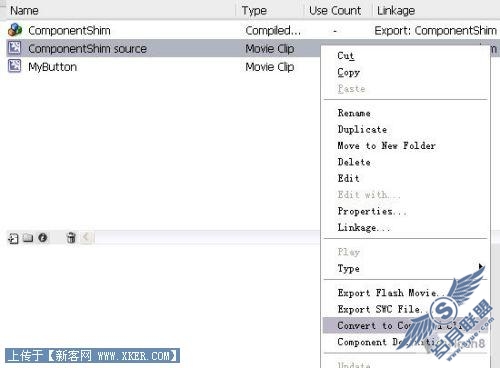
Task: Click the trash can Delete icon
Action: pyautogui.click(x=71, y=238)
